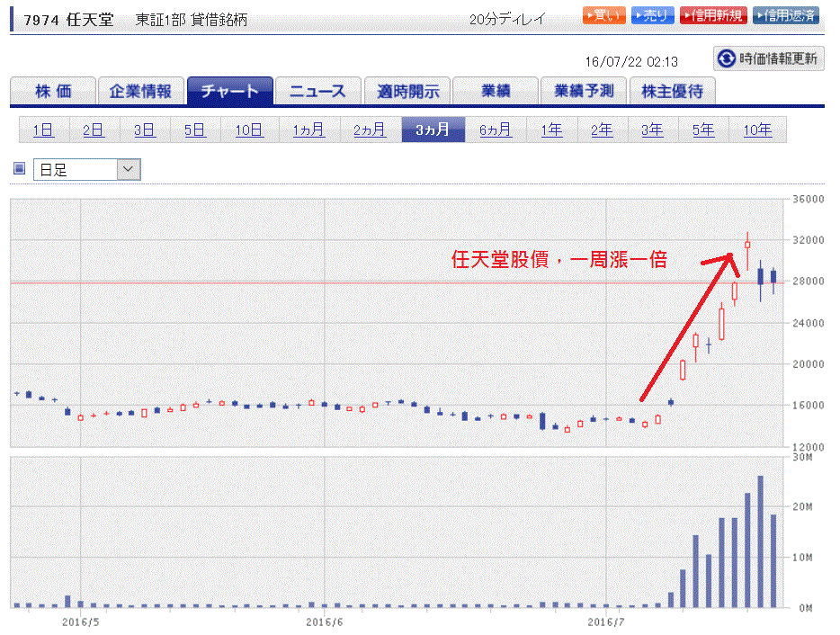
Task: Open the 業績予測 tab
Action: pyautogui.click(x=584, y=91)
